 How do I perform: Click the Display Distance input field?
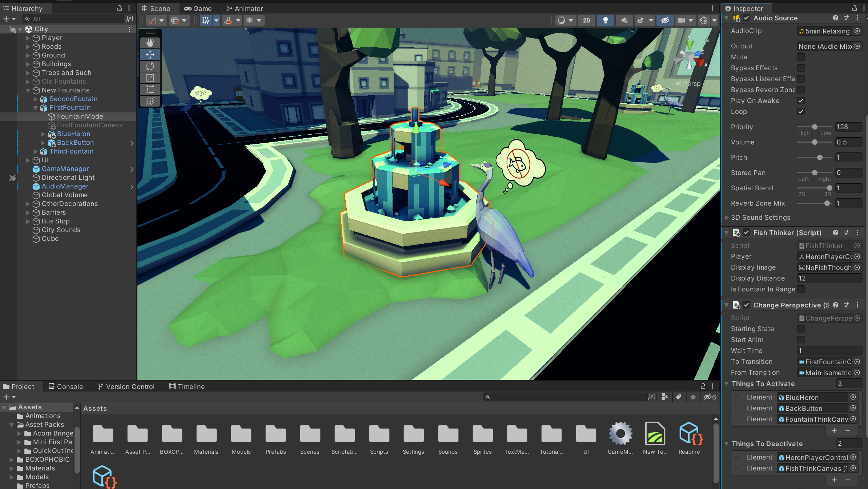click(829, 278)
